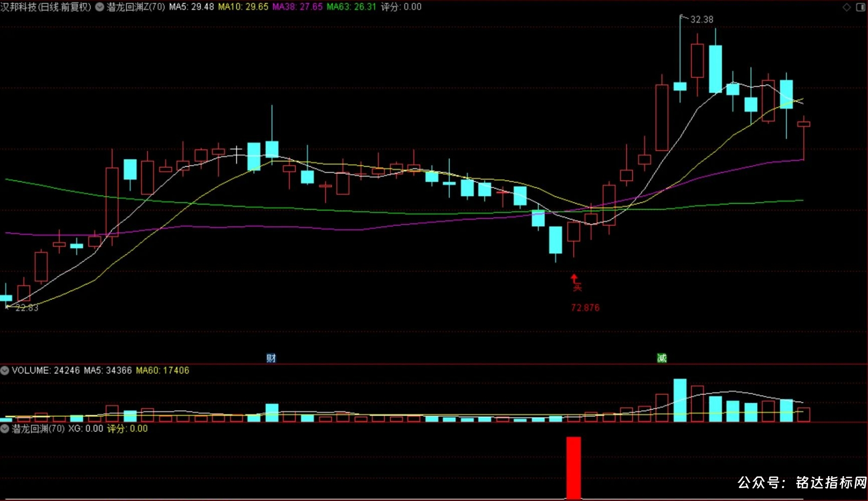Open the 财 financial marker
The image size is (868, 501).
[271, 358]
